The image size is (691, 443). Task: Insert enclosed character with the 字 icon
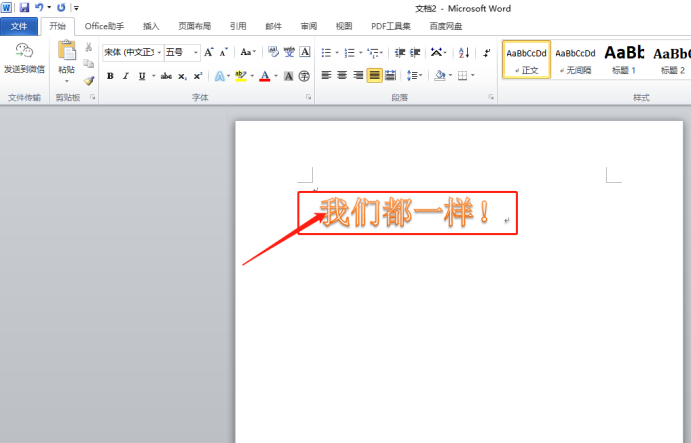coord(304,76)
